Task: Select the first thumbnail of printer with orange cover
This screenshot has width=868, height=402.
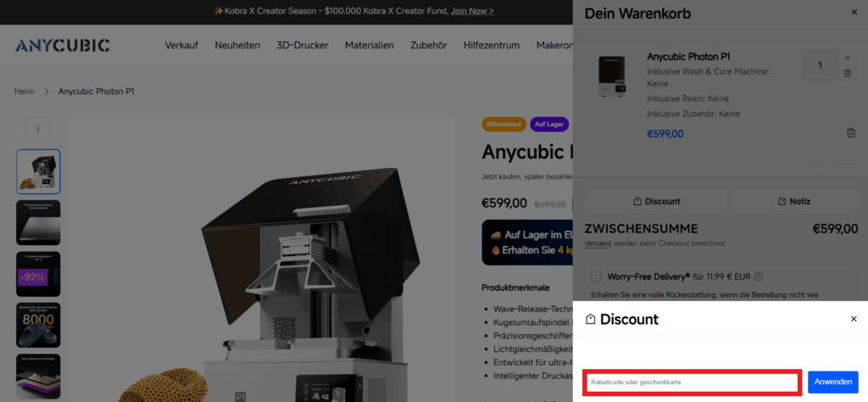Action: point(38,171)
